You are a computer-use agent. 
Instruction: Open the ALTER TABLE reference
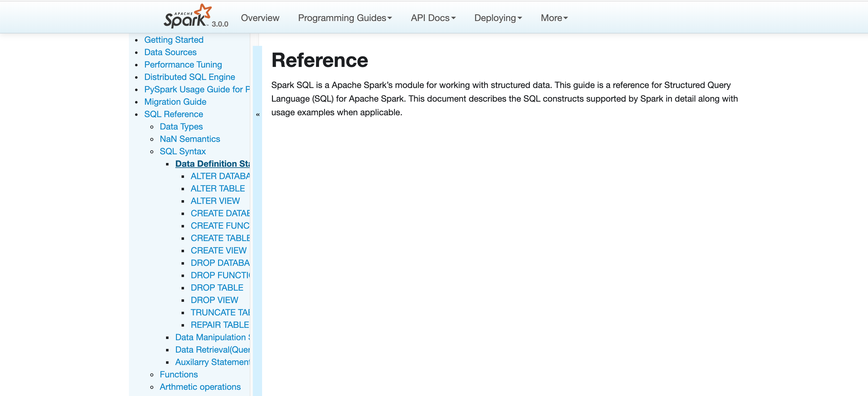click(217, 189)
